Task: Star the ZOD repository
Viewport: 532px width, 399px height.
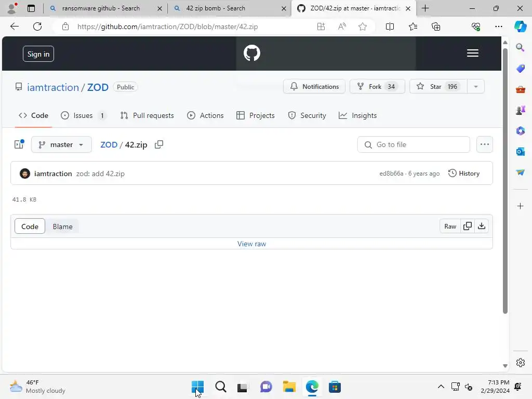Action: 438,87
